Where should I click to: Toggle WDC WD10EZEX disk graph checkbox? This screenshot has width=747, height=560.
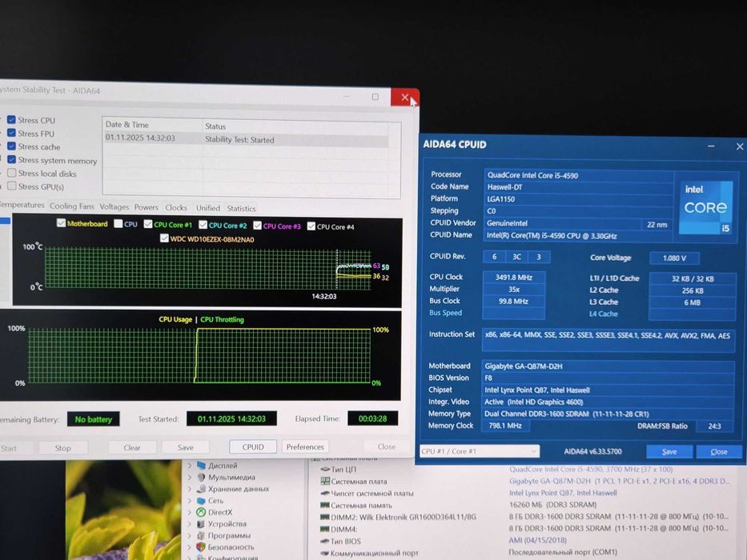[x=164, y=238]
